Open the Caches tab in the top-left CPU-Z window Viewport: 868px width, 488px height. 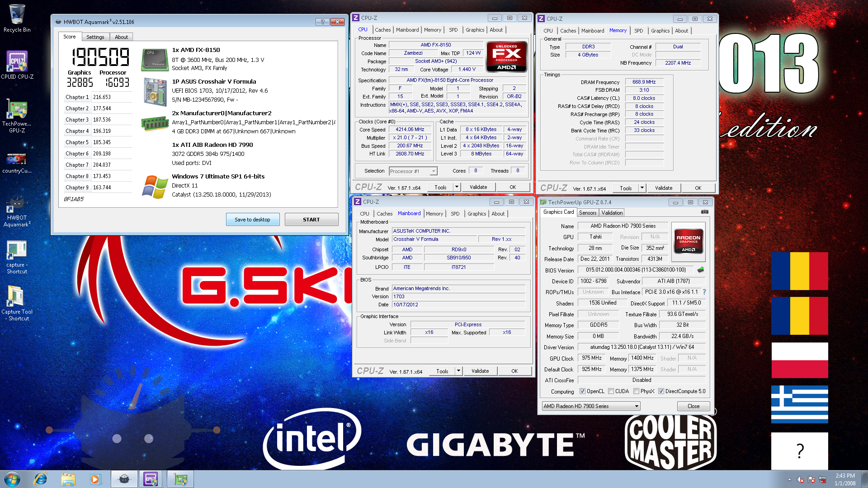click(382, 30)
